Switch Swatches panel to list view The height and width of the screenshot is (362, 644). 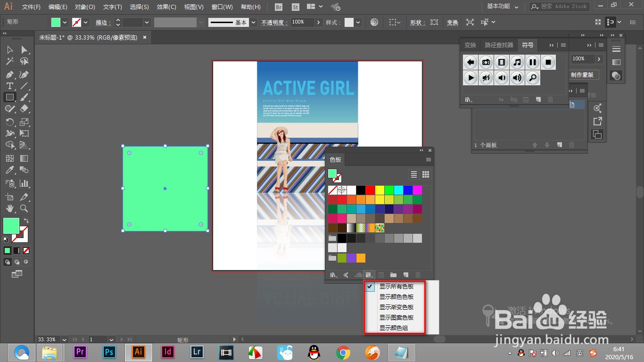[414, 174]
